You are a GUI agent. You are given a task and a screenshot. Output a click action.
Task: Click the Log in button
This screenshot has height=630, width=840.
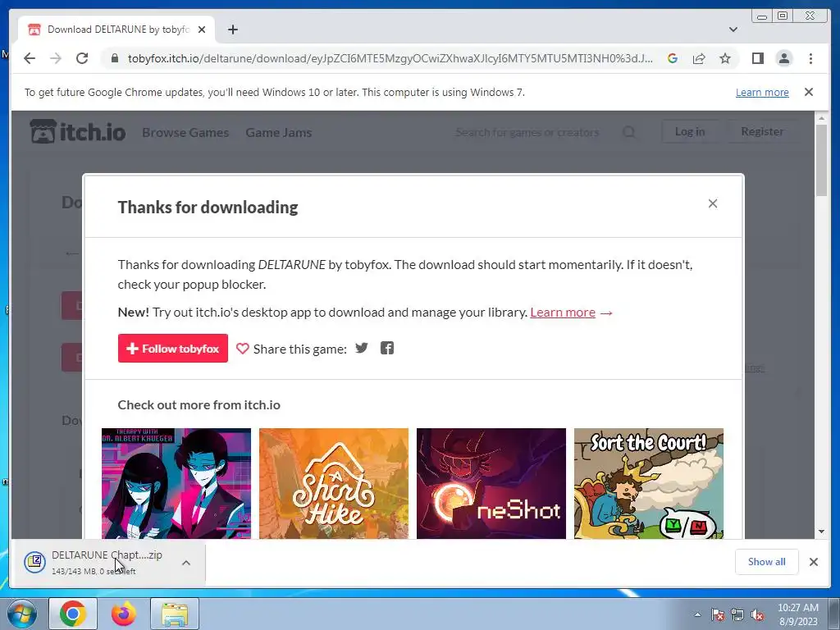pyautogui.click(x=689, y=132)
